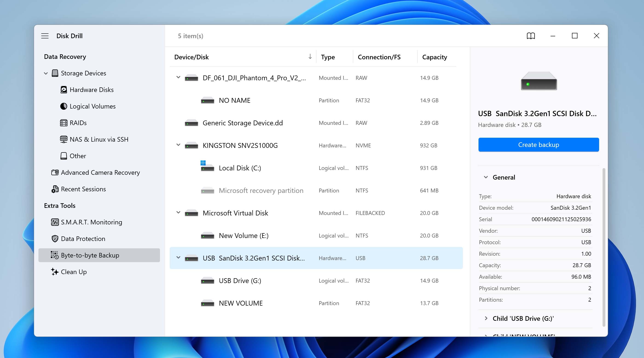
Task: Click the KINGSTON SNV2S1000G disk icon
Action: click(x=191, y=145)
